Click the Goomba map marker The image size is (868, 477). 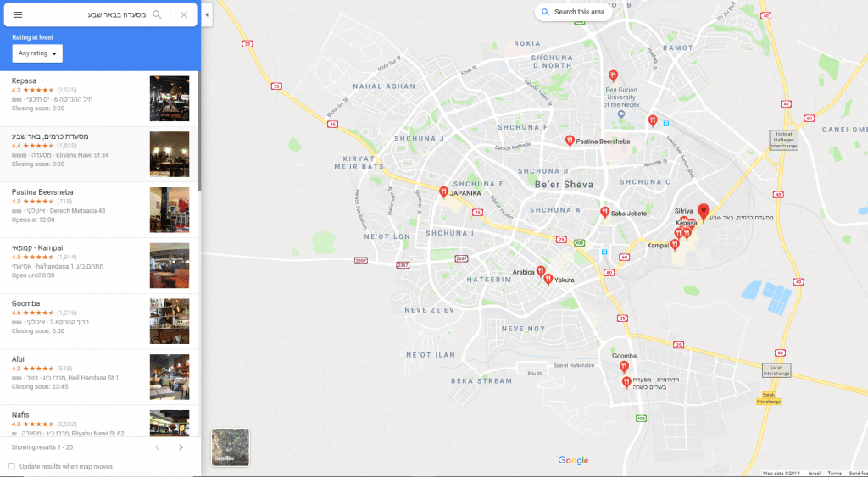pos(624,367)
